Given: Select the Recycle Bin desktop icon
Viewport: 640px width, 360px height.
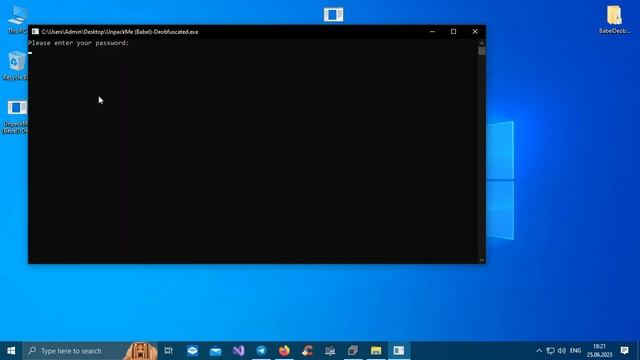Looking at the screenshot, I should click(x=16, y=65).
